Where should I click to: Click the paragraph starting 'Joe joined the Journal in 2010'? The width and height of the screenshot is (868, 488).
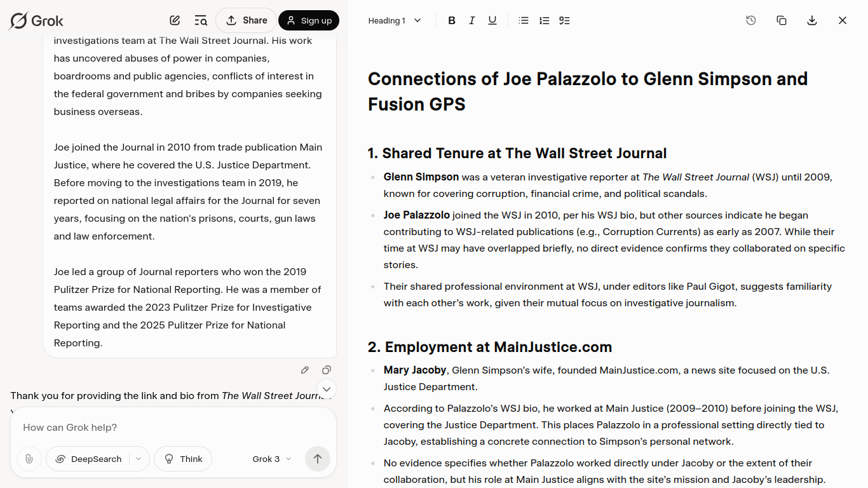(x=189, y=192)
